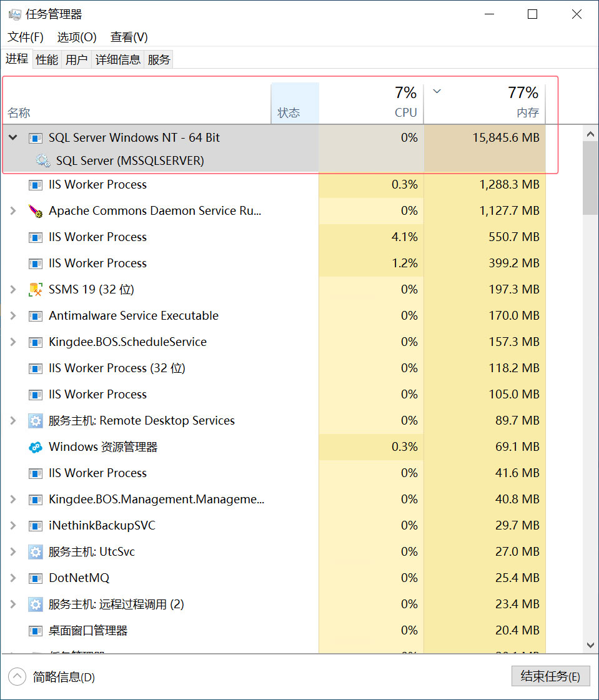
Task: Click the Kingdee.BOS.Management process icon
Action: pyautogui.click(x=35, y=500)
